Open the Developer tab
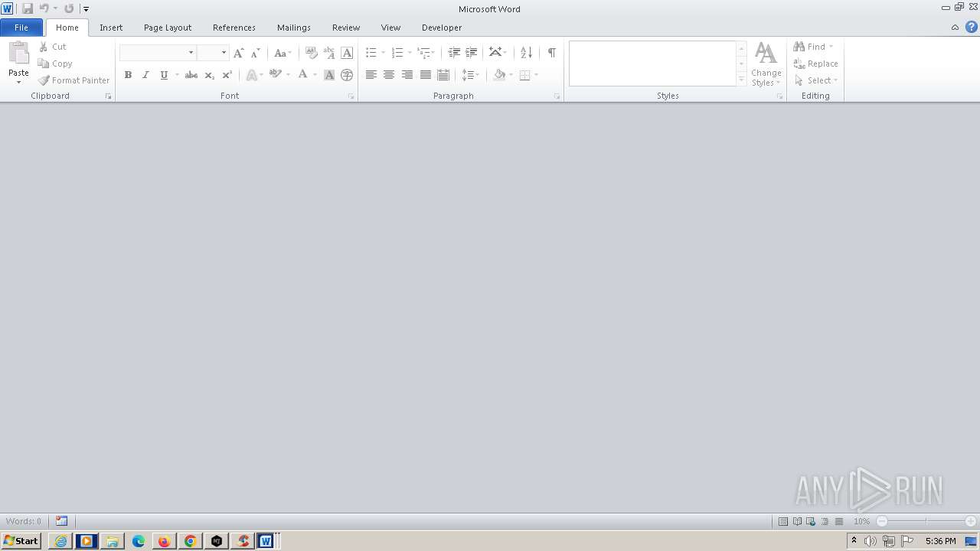This screenshot has height=551, width=980. [x=442, y=28]
